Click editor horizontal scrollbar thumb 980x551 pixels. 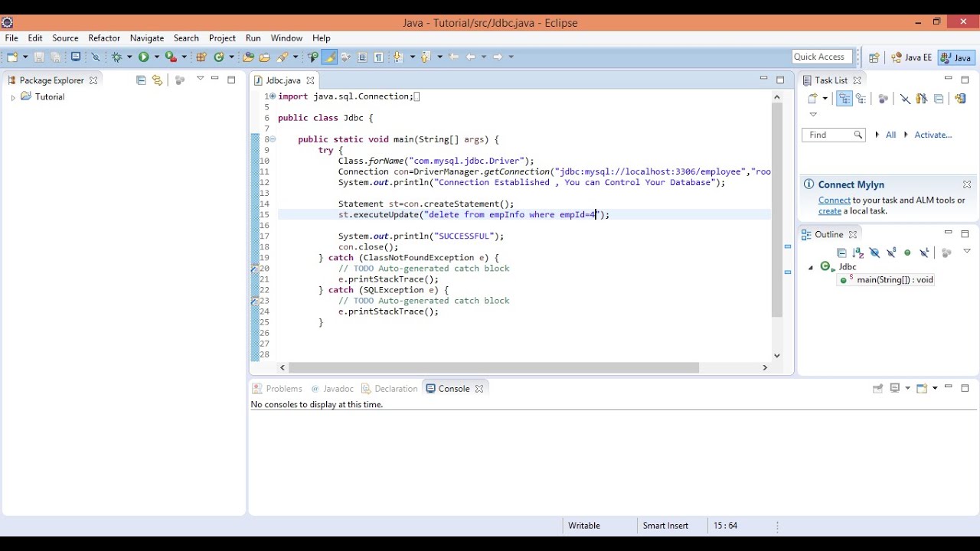pyautogui.click(x=494, y=368)
